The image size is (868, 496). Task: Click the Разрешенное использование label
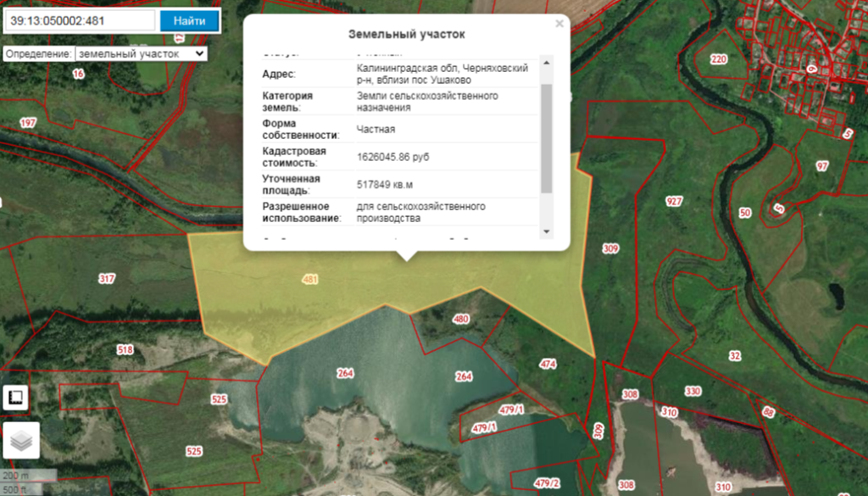303,213
